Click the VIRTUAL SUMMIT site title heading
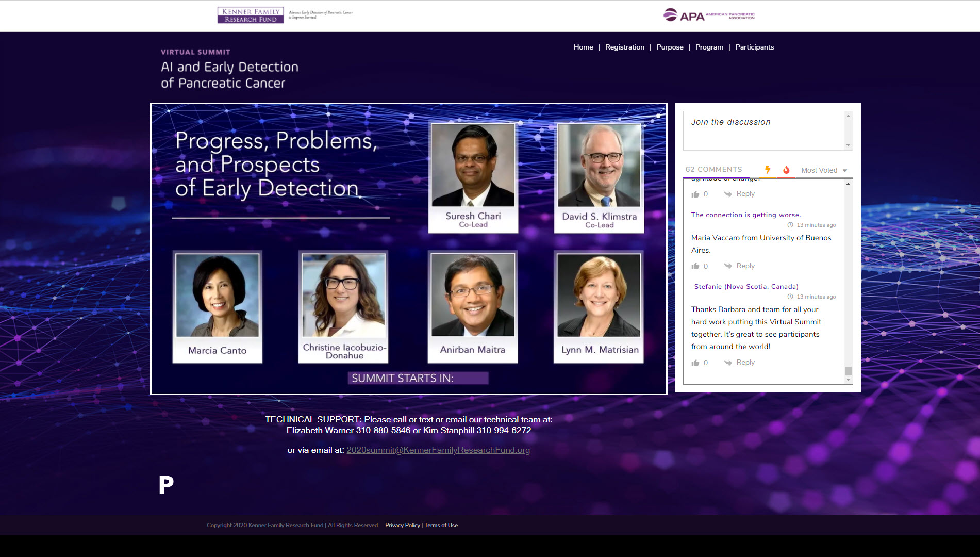980x557 pixels. point(229,69)
